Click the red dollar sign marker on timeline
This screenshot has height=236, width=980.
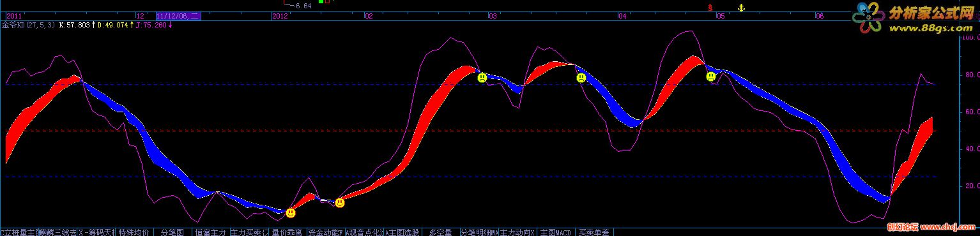pyautogui.click(x=710, y=7)
